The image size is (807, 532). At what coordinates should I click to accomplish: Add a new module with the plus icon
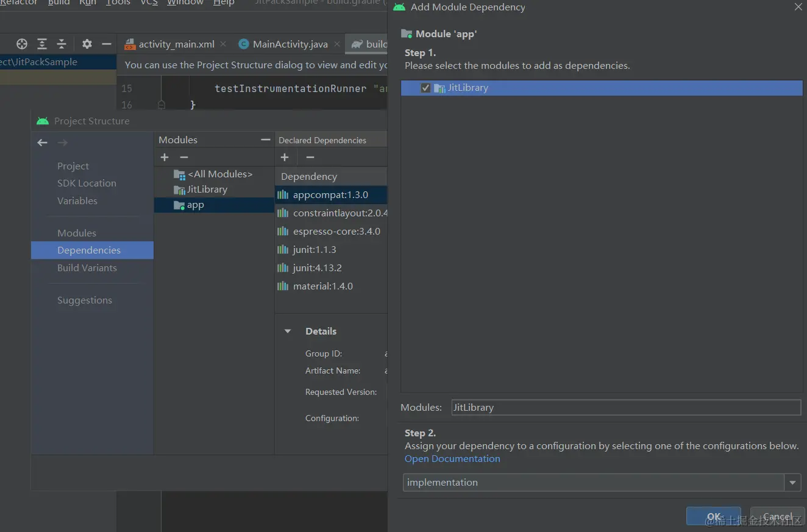165,157
